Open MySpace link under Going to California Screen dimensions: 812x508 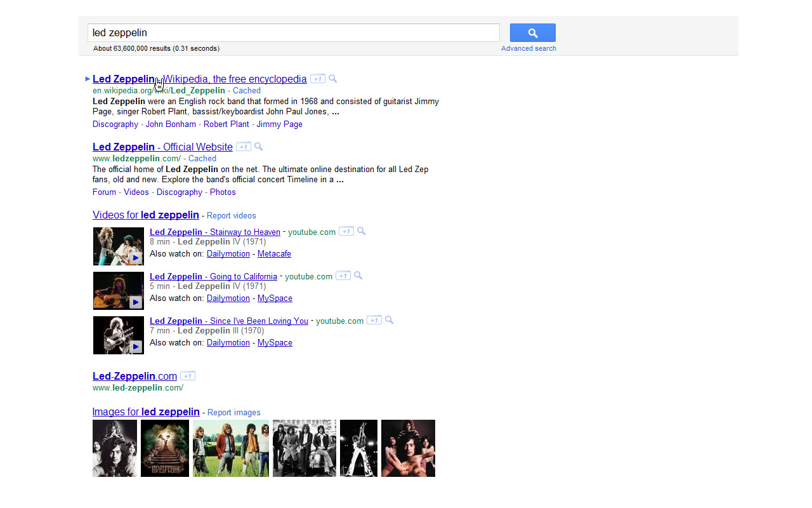[x=275, y=298]
